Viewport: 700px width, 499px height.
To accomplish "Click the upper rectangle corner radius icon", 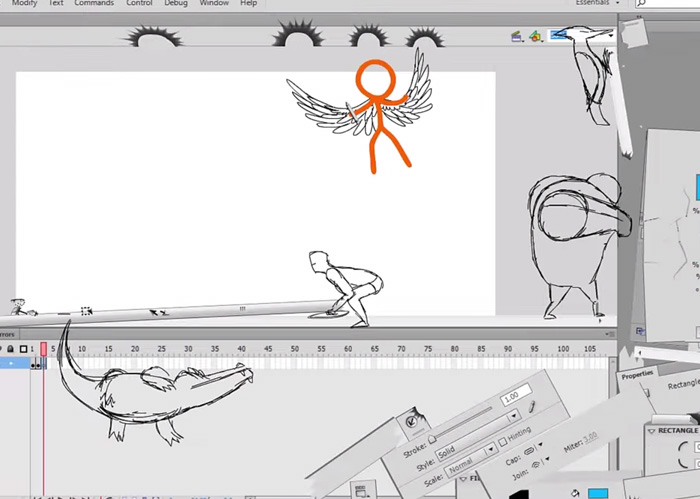I will click(683, 447).
